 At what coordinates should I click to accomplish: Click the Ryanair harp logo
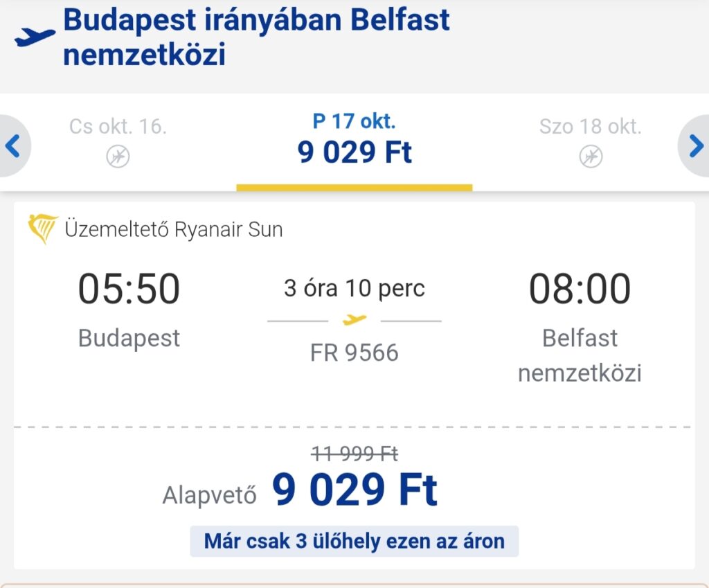(42, 229)
